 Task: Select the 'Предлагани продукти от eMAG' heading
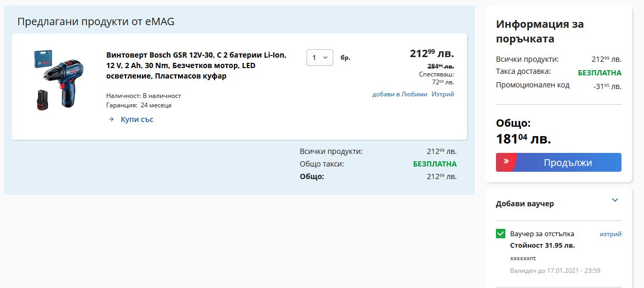tap(96, 21)
